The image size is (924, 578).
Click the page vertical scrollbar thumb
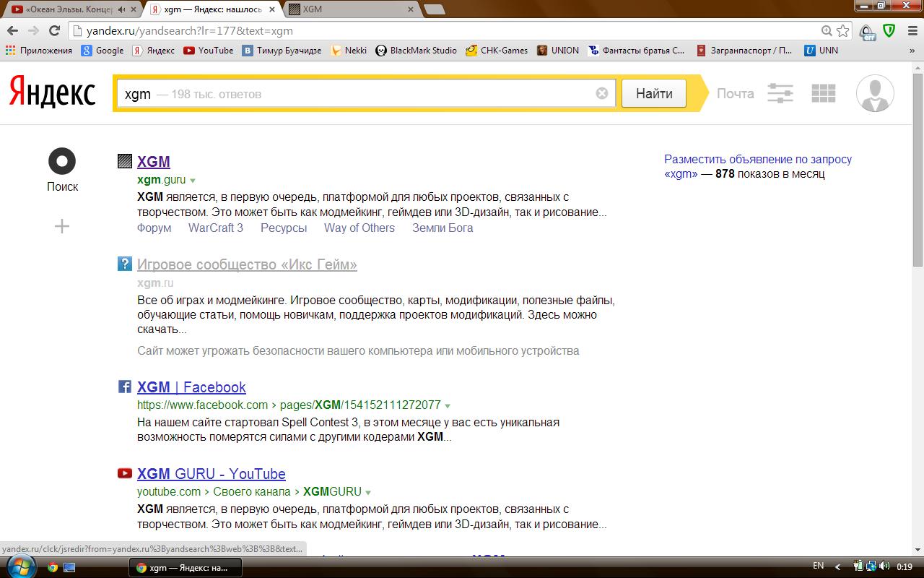(918, 170)
